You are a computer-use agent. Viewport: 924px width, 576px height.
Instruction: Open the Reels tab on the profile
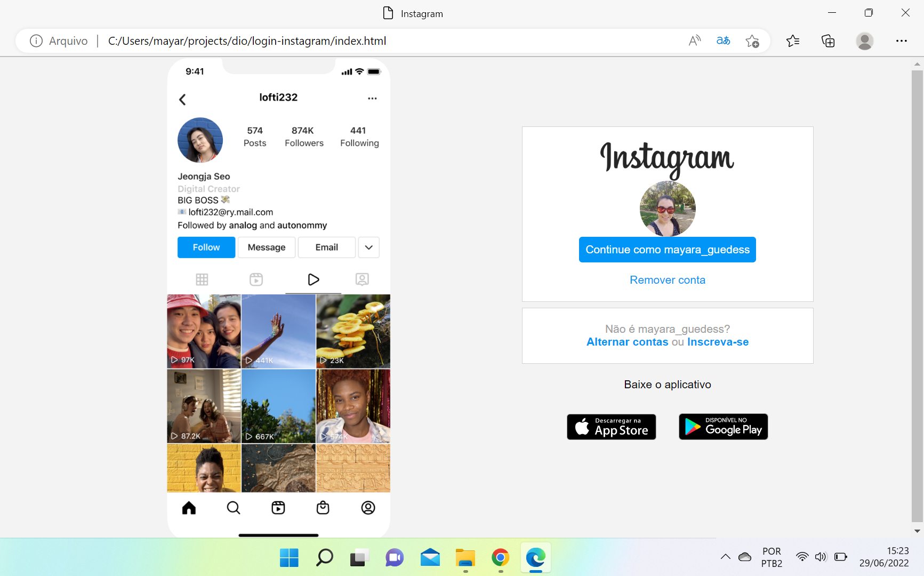[x=256, y=279]
